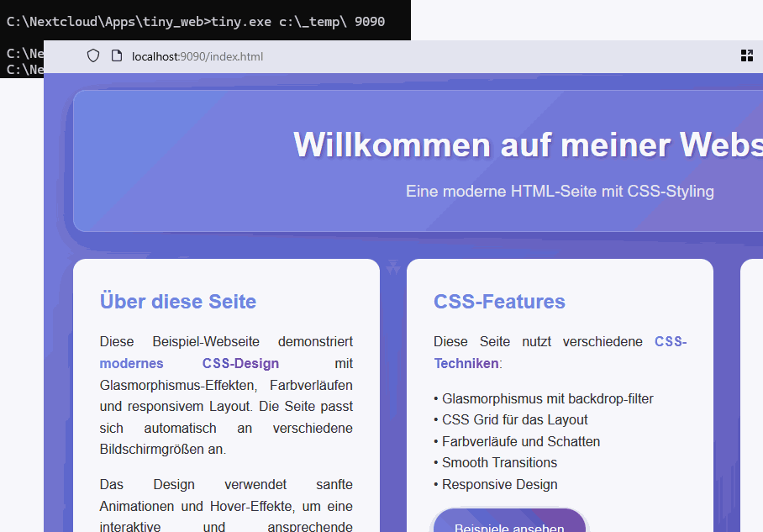Click the CSS-Features heading

[x=499, y=301]
